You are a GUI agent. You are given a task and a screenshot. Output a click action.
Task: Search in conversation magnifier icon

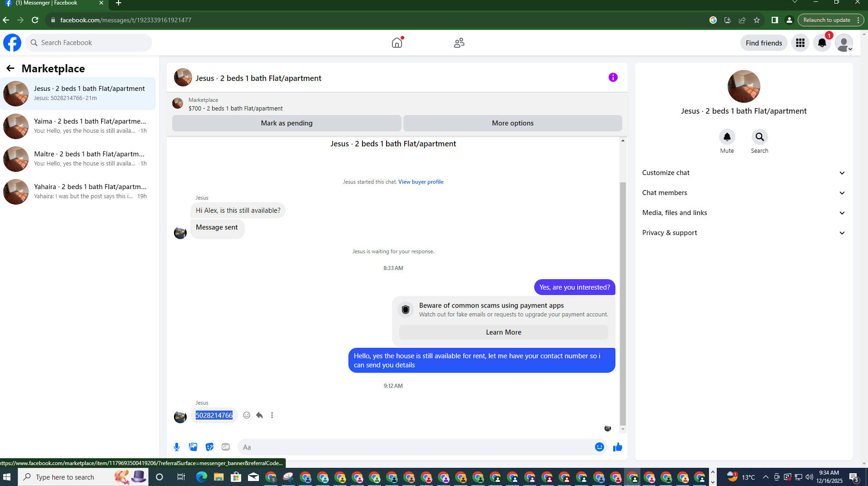(759, 137)
